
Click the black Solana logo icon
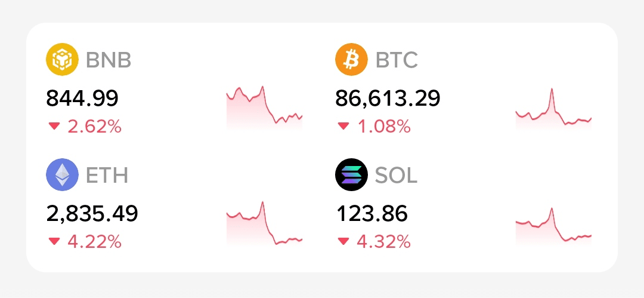click(x=351, y=174)
